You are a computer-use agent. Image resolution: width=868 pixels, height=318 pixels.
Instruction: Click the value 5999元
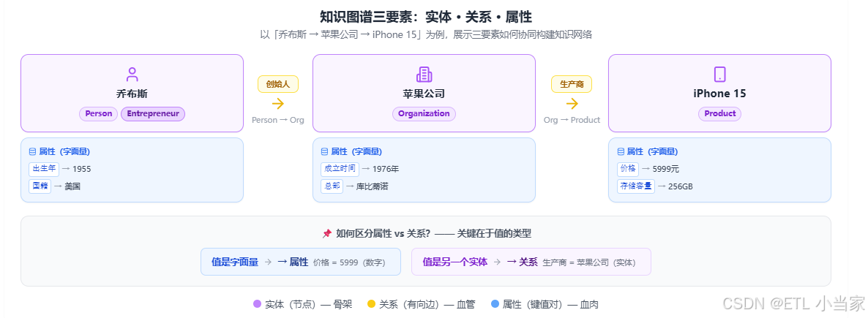tap(666, 169)
